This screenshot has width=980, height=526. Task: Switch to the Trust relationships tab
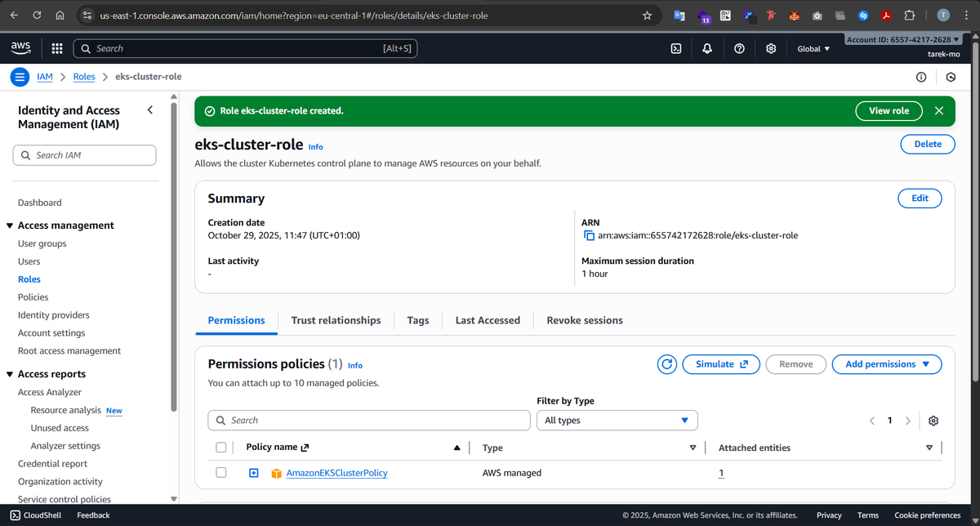point(336,320)
